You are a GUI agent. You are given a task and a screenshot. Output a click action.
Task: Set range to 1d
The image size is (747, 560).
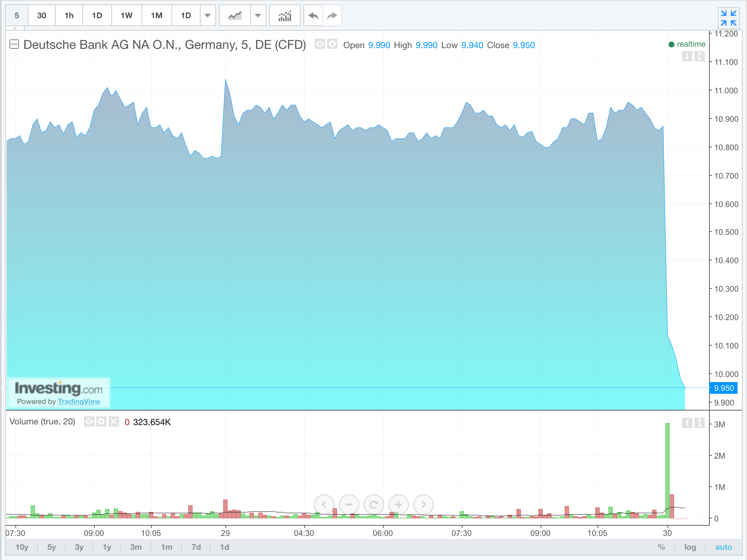click(225, 547)
